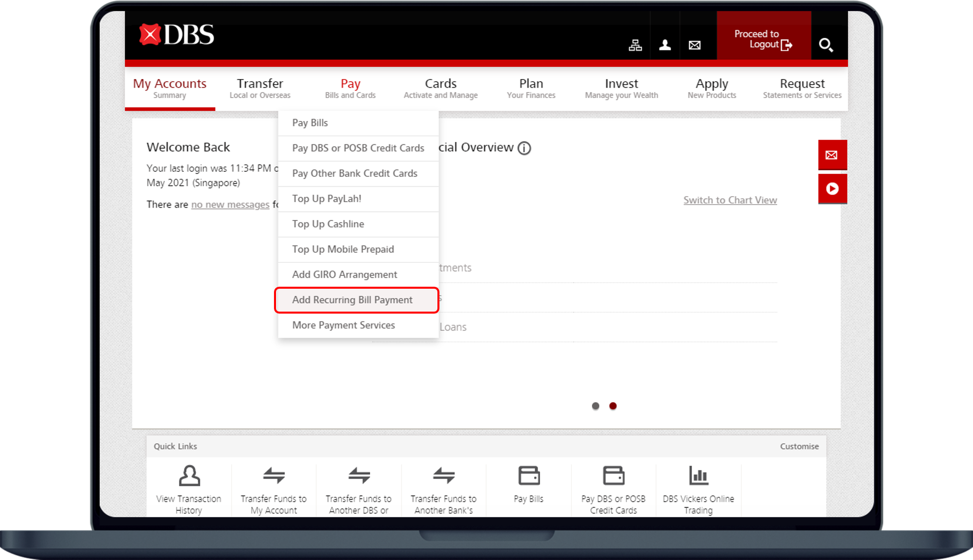Click the Pay Bills wallet icon in Quick Links

point(529,476)
